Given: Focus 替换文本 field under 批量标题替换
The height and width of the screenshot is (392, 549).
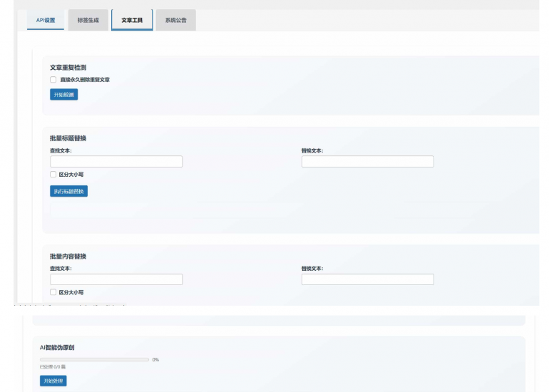Looking at the screenshot, I should tap(368, 161).
